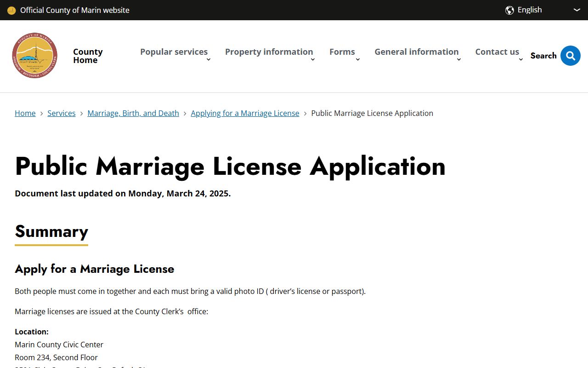
Task: Follow the Services breadcrumb link
Action: point(62,113)
